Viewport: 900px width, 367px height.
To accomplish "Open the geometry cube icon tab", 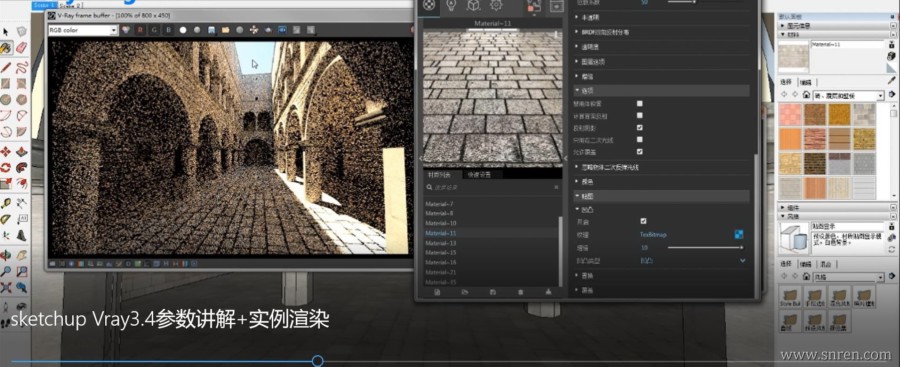I will pyautogui.click(x=473, y=6).
